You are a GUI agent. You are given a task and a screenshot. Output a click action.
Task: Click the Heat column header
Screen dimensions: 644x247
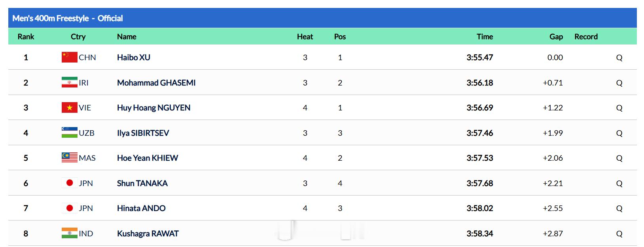tap(305, 36)
